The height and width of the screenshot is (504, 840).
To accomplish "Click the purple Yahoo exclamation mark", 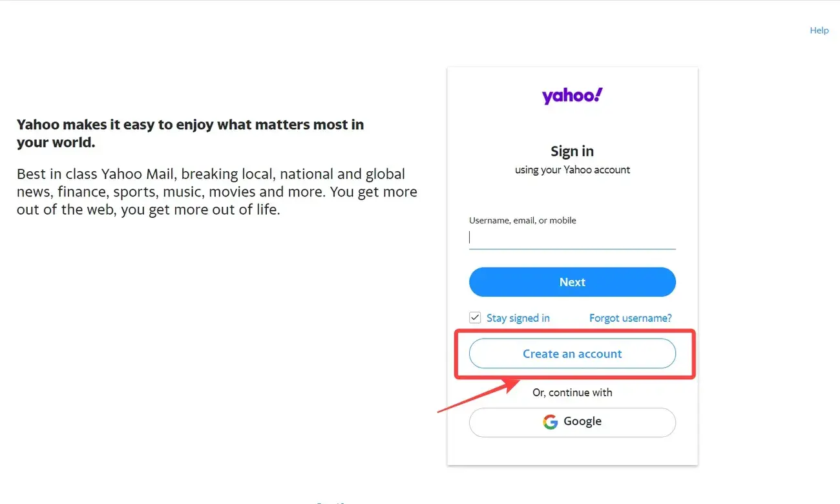I will [x=598, y=95].
